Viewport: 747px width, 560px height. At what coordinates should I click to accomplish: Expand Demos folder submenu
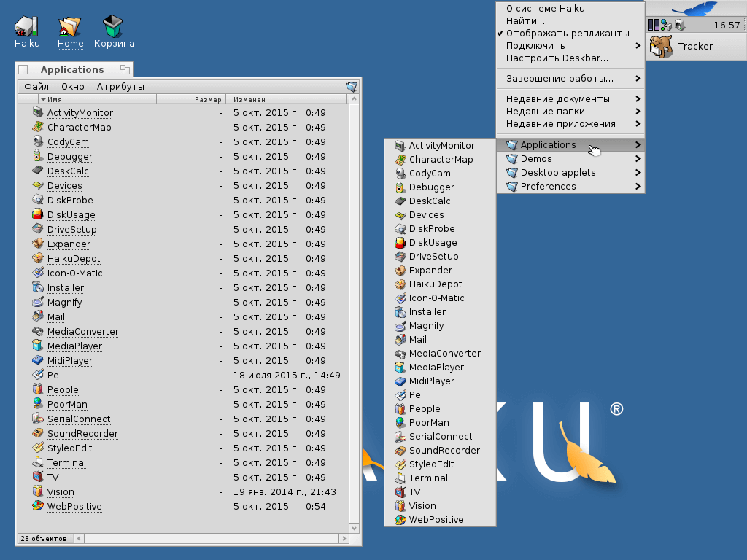tap(570, 158)
